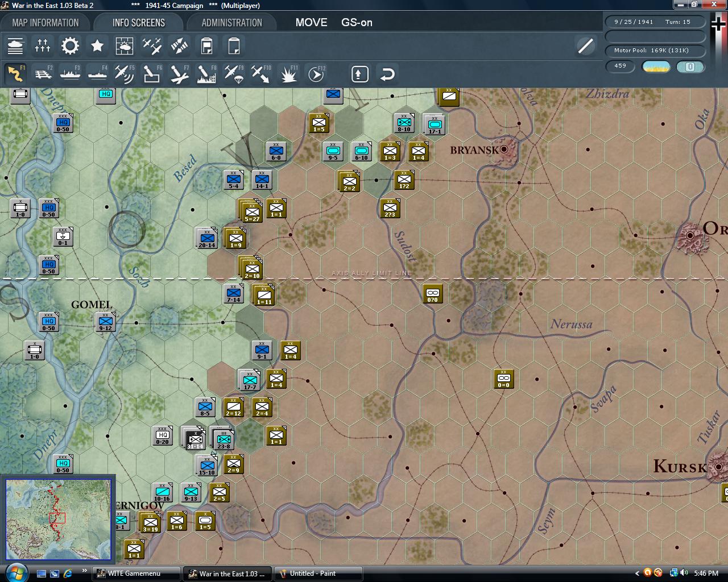
Task: Toggle the slash indicator button near date
Action: (585, 45)
